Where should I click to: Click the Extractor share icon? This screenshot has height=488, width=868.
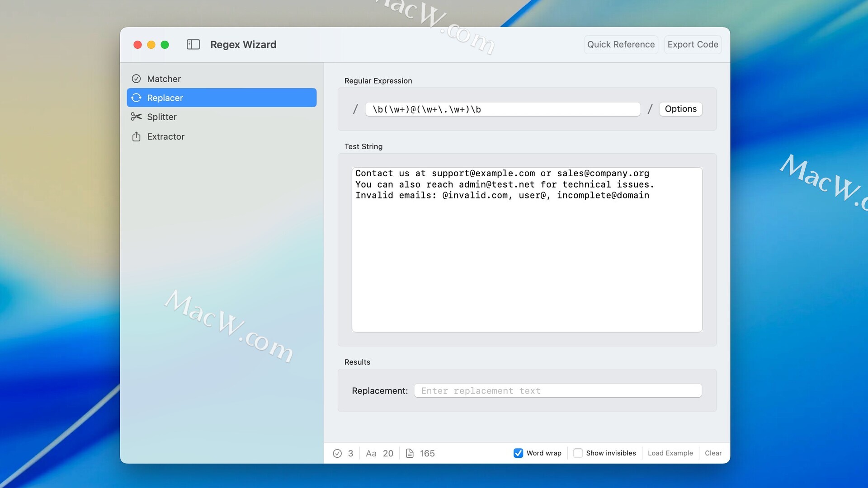coord(136,136)
